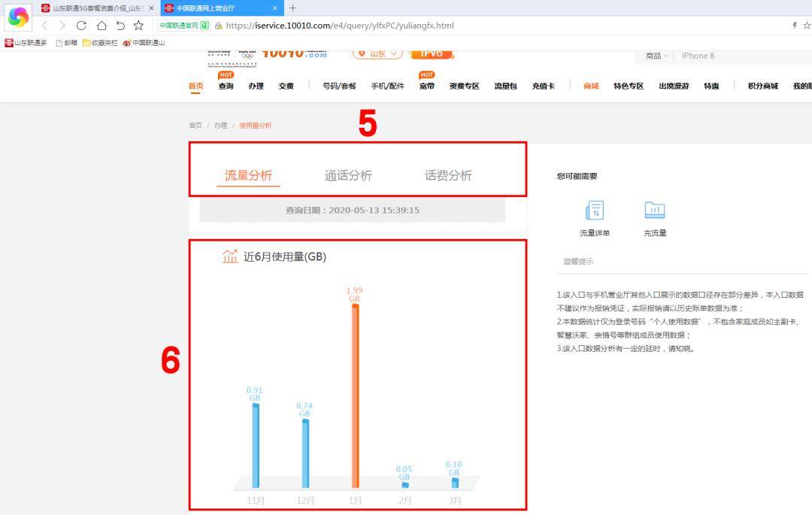Click the orange 1月 usage bar
812x515 pixels.
355,396
